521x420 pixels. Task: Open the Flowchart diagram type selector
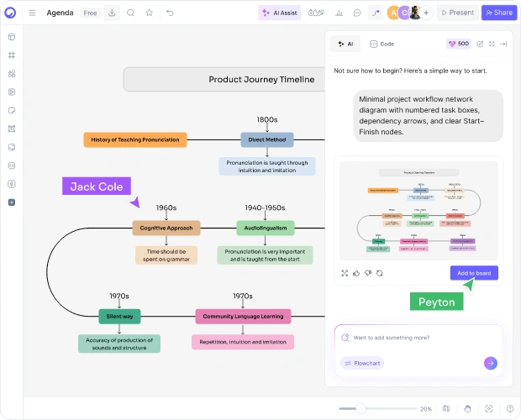point(362,363)
